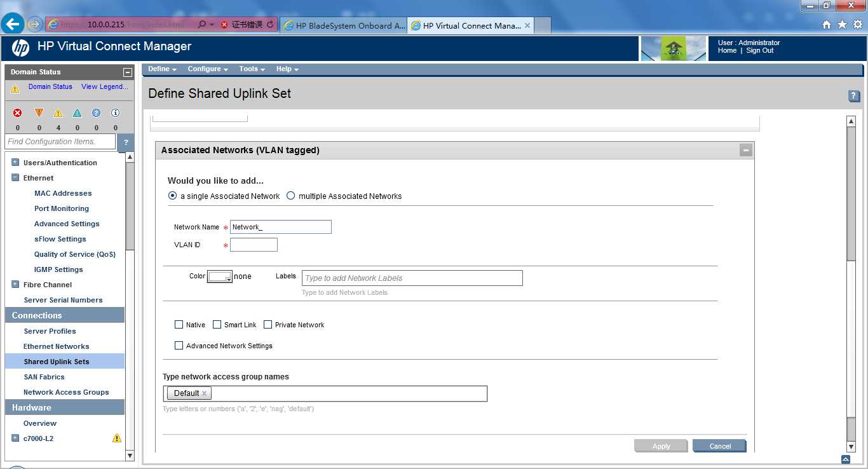The height and width of the screenshot is (469, 868).
Task: Open the Configure menu
Action: (x=208, y=69)
